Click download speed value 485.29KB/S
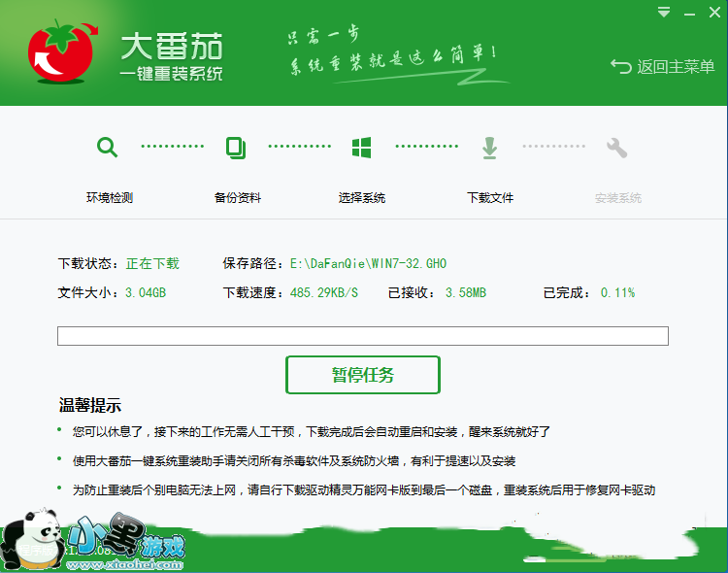This screenshot has width=728, height=573. click(324, 292)
